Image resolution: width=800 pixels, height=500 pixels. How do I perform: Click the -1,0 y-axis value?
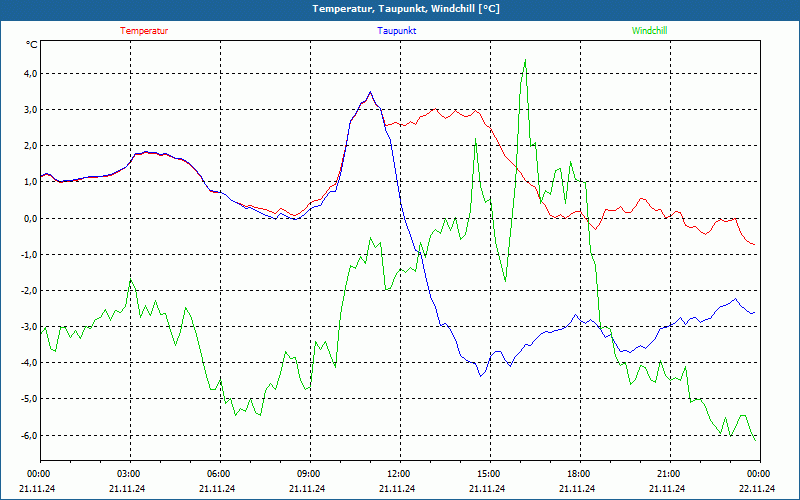29,255
